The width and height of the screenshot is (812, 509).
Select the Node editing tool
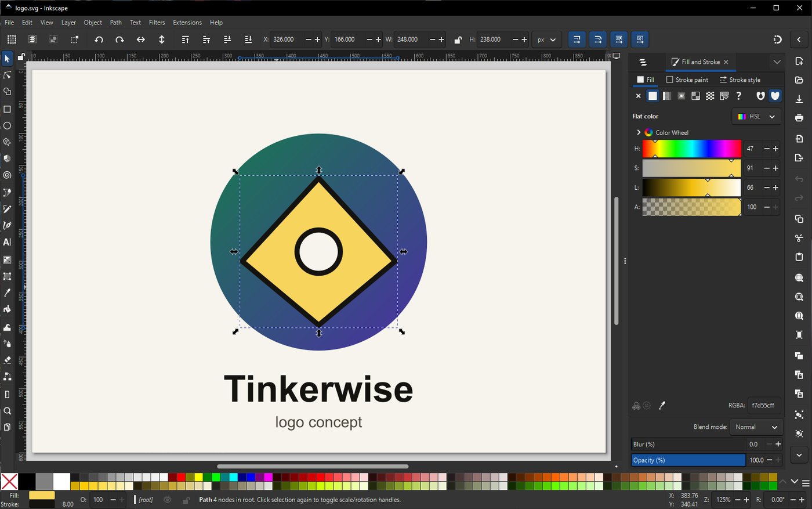click(7, 75)
